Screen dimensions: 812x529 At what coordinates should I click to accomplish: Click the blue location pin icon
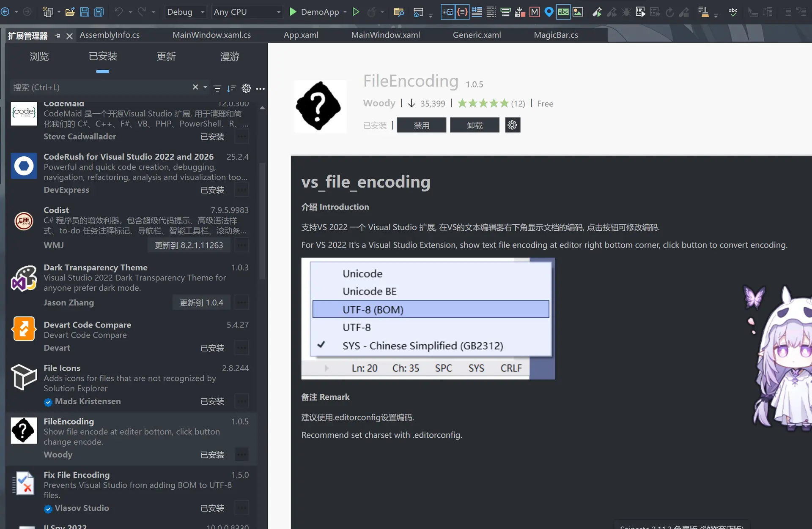tap(549, 12)
